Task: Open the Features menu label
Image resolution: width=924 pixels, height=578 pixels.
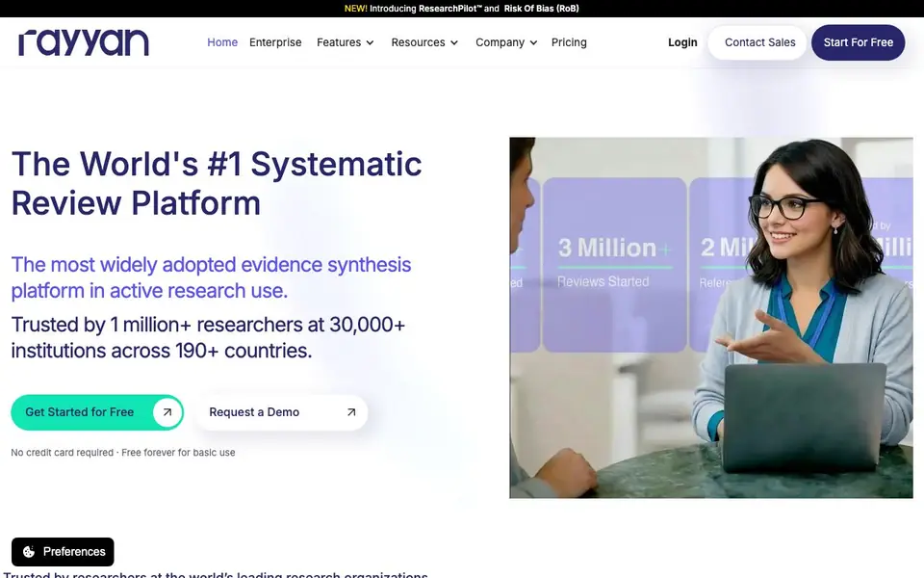Action: (x=339, y=42)
